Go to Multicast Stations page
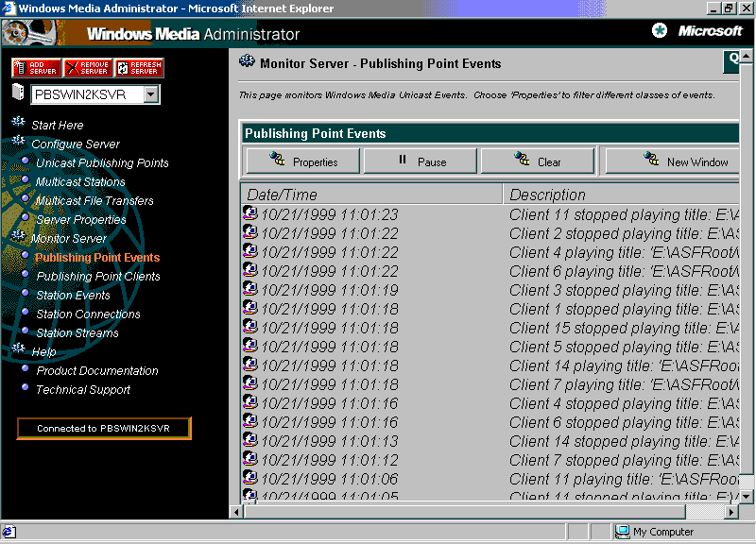Viewport: 756px width, 544px height. [x=80, y=181]
